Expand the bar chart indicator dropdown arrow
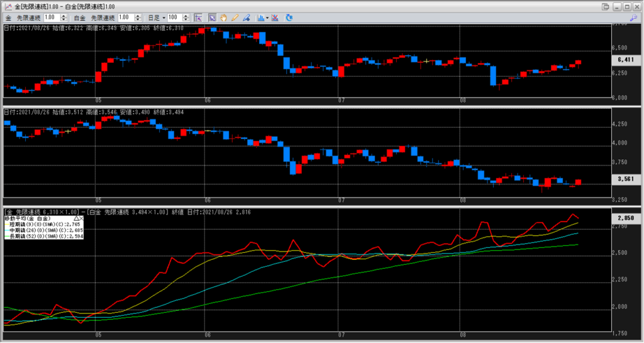The image size is (644, 343). pos(268,18)
